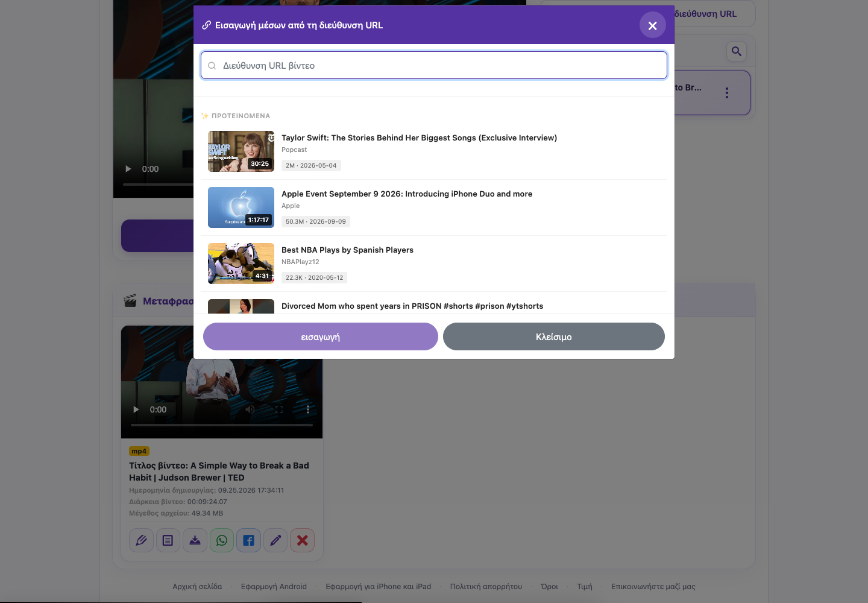Click the TED video title text

coord(219,472)
